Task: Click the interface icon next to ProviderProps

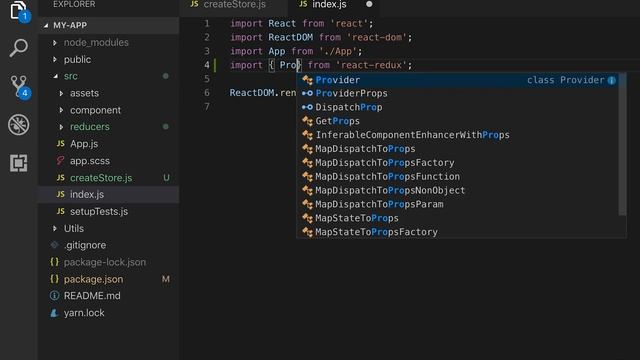Action: [x=307, y=93]
